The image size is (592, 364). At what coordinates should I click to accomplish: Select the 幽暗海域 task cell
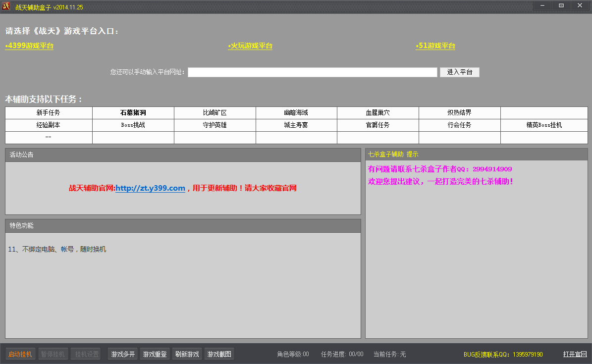point(296,112)
